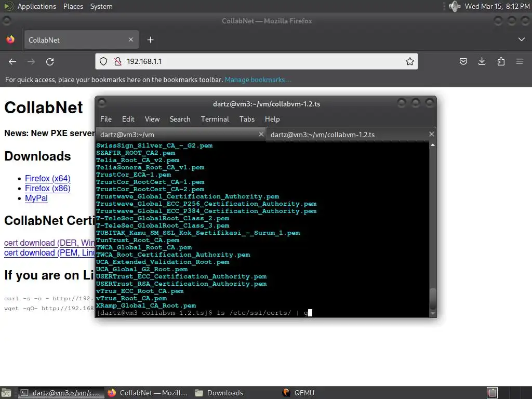Viewport: 532px width, 399px height.
Task: Go back using Firefox back arrow
Action: tap(12, 61)
